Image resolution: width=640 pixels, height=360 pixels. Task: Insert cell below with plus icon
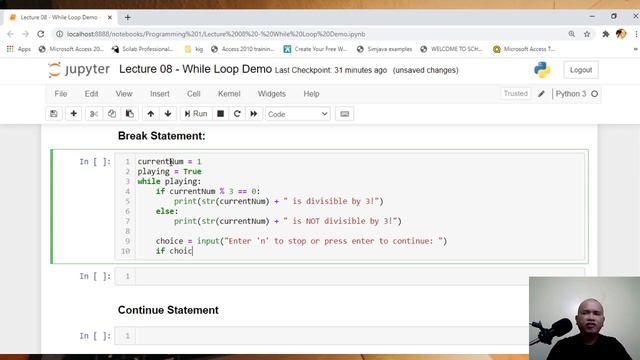(x=73, y=114)
